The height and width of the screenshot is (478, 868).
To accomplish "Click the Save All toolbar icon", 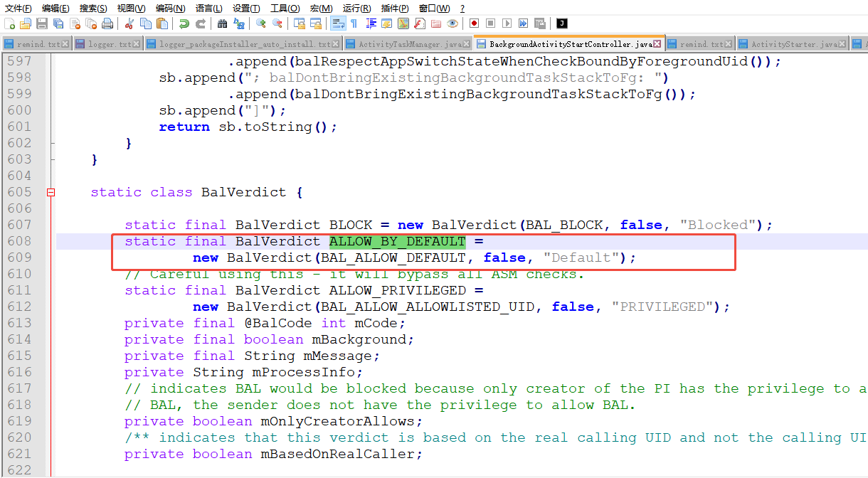I will (58, 23).
